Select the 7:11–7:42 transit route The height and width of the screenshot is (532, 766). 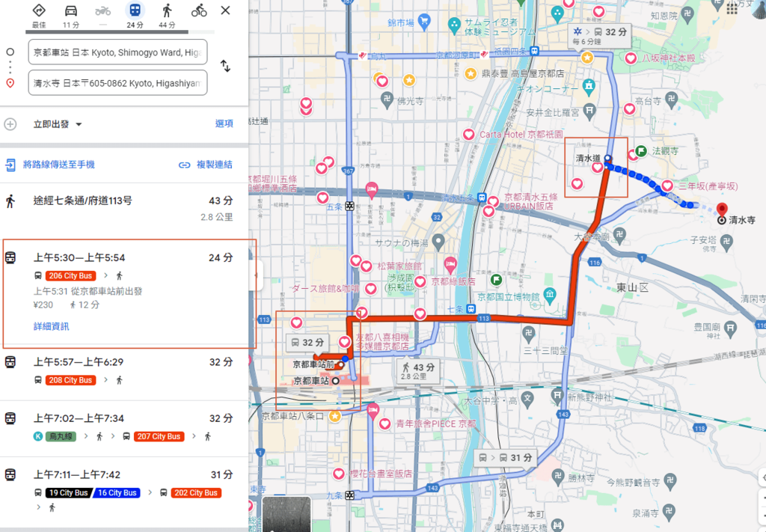pos(124,491)
